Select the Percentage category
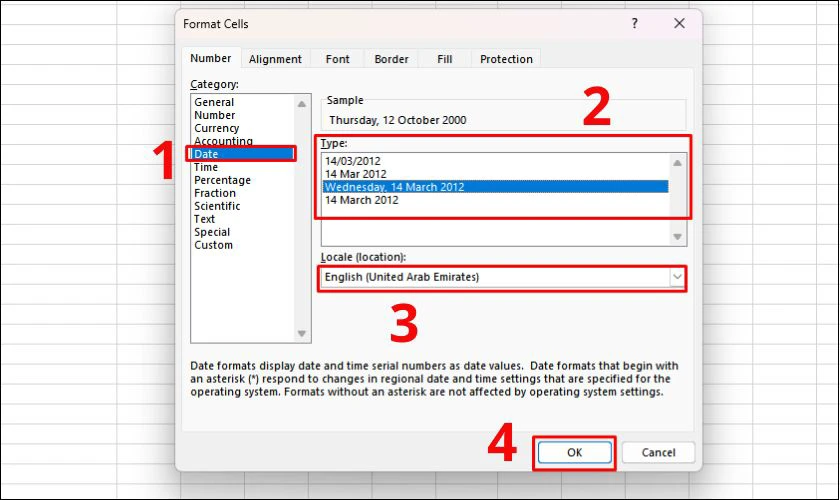This screenshot has width=840, height=500. click(x=222, y=180)
